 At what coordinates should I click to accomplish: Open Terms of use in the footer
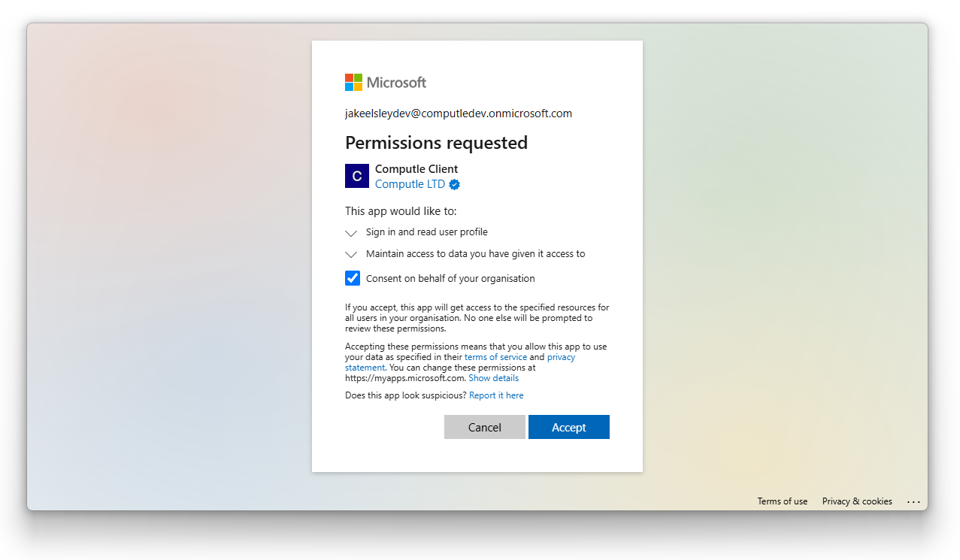tap(783, 501)
